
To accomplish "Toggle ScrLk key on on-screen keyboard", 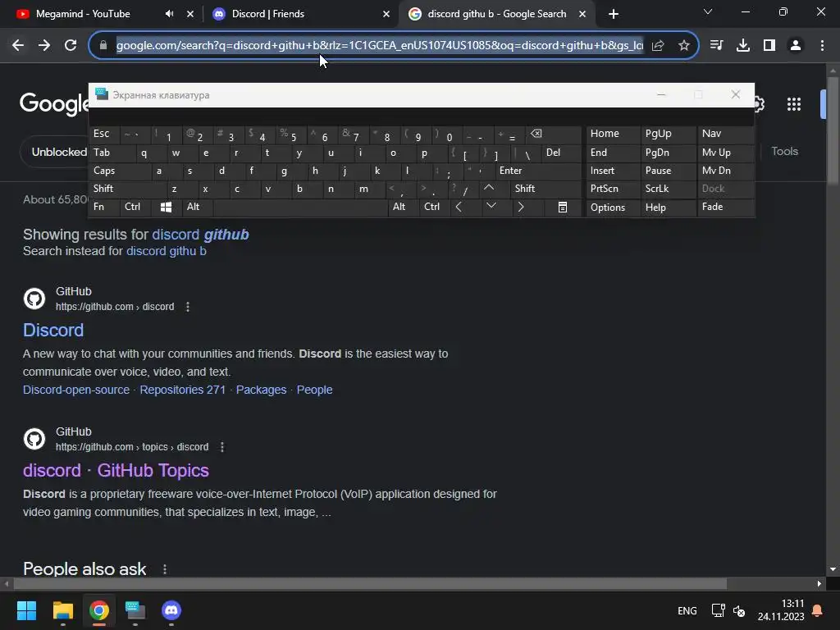I will pos(668,189).
